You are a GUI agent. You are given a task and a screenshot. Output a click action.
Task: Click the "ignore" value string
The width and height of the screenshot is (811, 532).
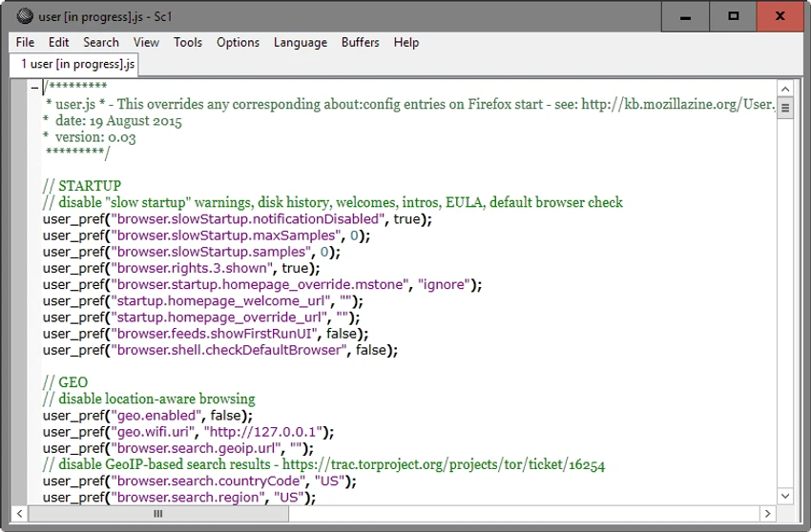pyautogui.click(x=444, y=285)
